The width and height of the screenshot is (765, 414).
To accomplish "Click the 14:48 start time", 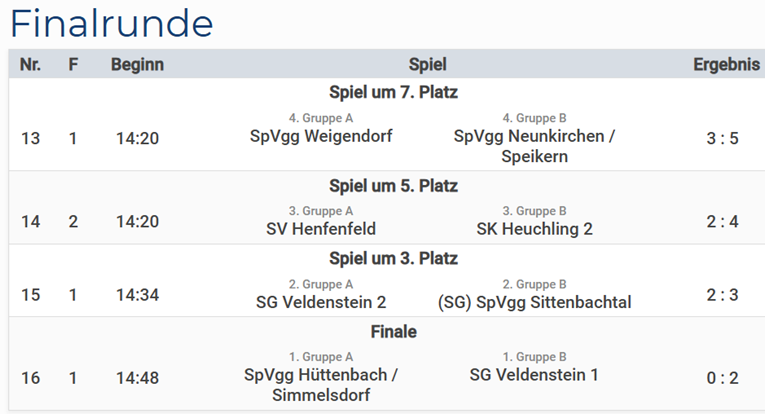I will [137, 377].
